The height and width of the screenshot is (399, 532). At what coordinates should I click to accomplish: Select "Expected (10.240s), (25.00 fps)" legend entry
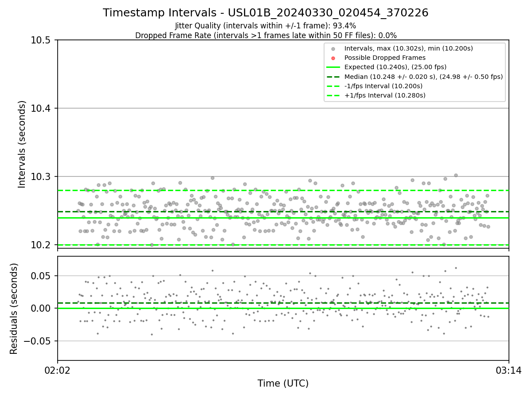click(395, 67)
